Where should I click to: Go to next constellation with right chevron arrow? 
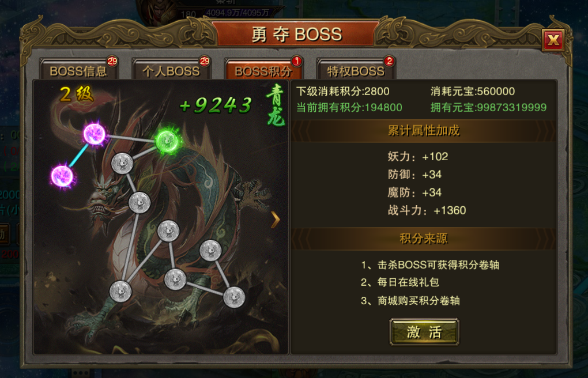coord(275,220)
